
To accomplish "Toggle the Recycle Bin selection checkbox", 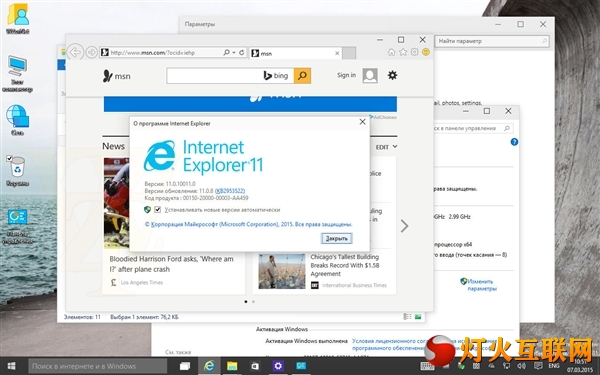I will 9,158.
